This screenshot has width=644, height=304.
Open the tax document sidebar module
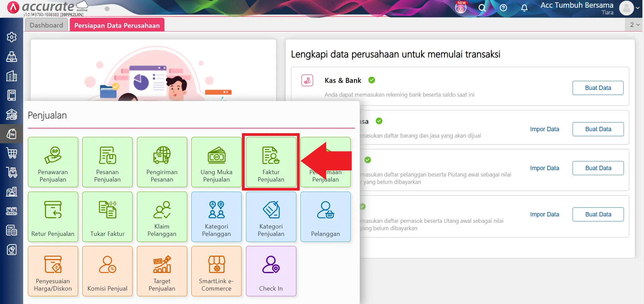12,230
